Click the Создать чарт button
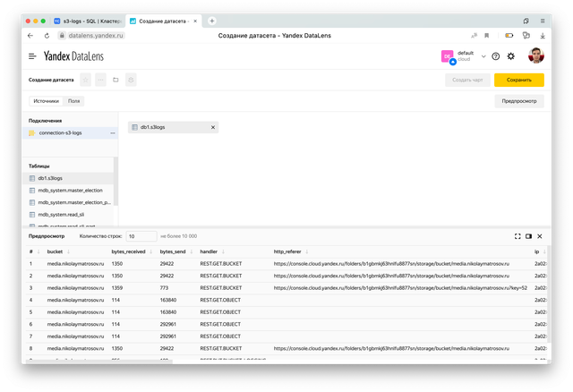Viewport: 573px width, 392px height. point(467,80)
